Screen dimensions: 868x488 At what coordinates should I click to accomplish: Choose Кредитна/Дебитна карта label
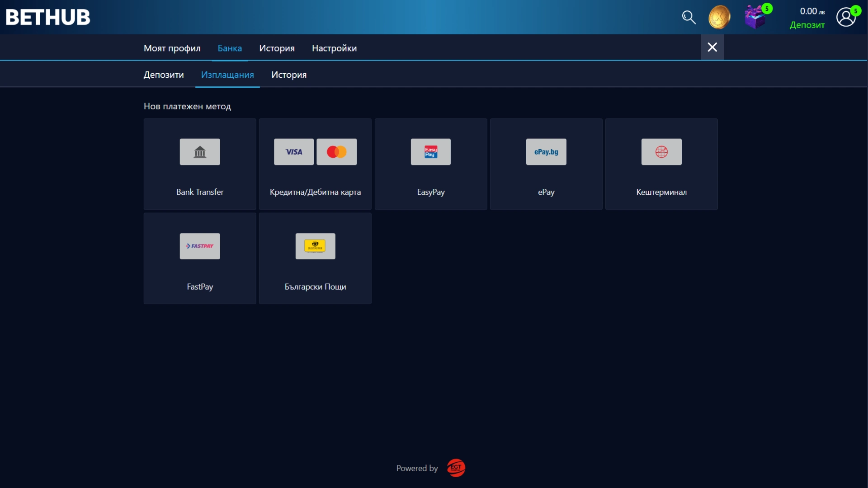click(316, 192)
